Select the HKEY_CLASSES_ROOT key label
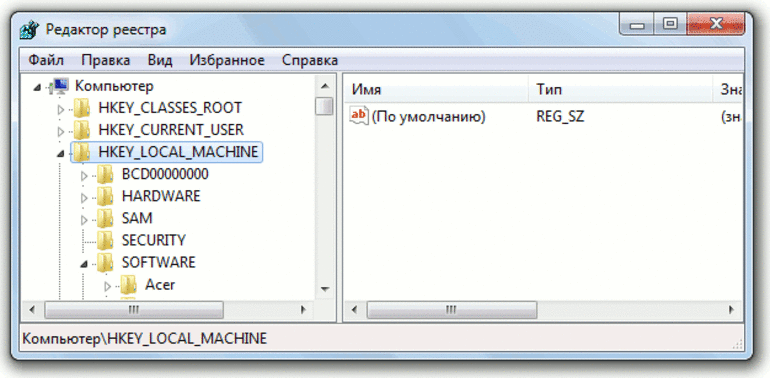The width and height of the screenshot is (770, 378). (170, 108)
